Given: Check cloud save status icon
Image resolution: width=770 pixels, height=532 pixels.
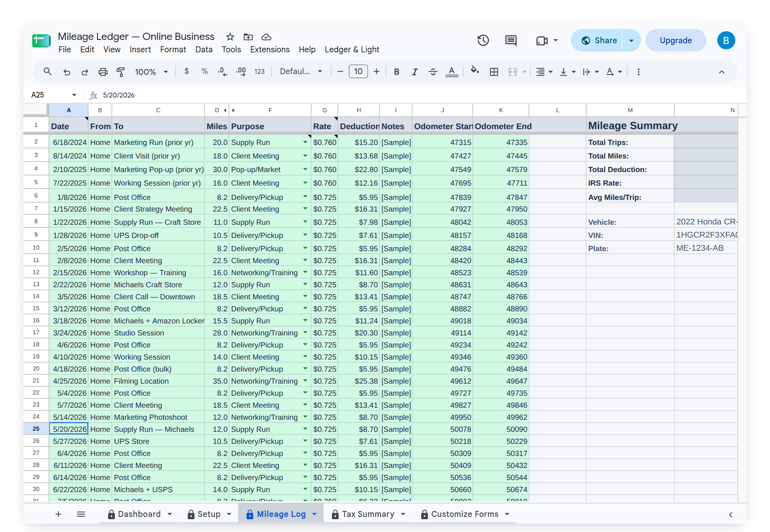Looking at the screenshot, I should [x=266, y=37].
